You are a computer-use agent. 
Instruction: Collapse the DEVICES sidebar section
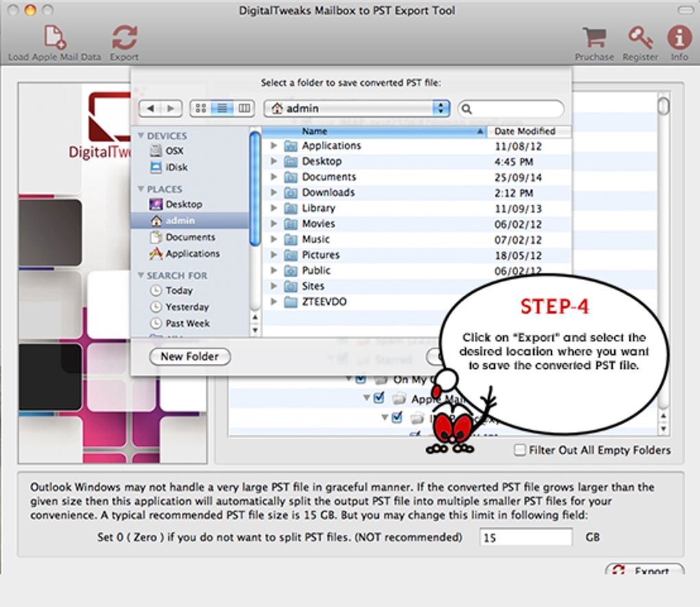141,136
